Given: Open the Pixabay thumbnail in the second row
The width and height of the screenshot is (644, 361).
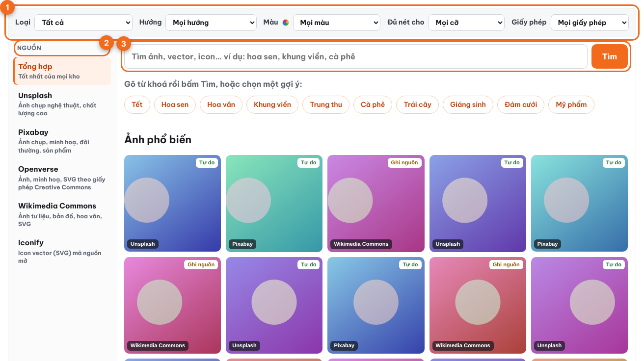Looking at the screenshot, I should tap(376, 305).
